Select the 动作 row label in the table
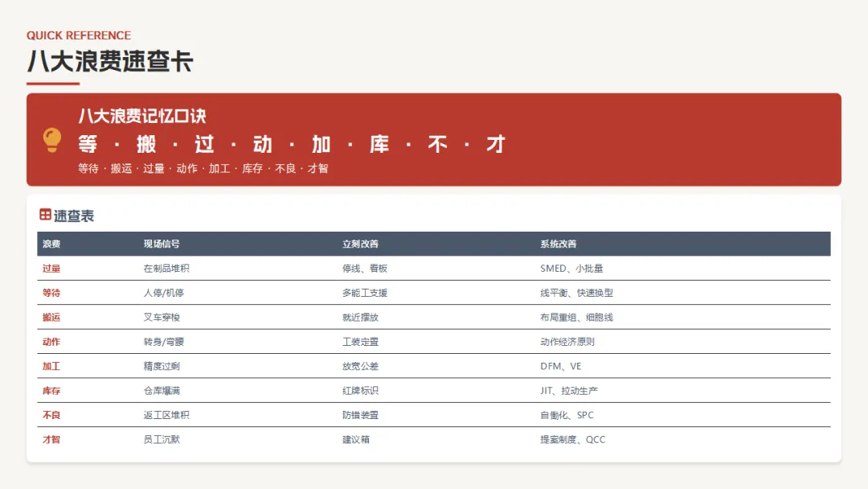This screenshot has height=489, width=868. pyautogui.click(x=51, y=342)
